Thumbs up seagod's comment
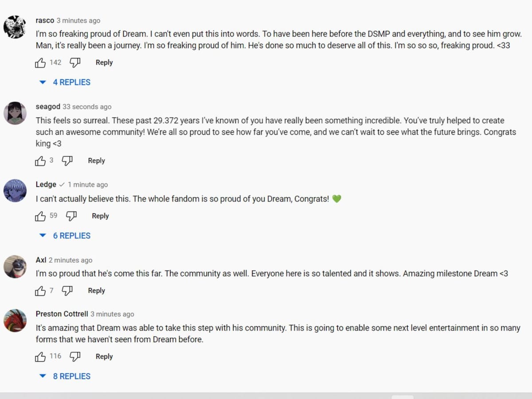532x399 pixels. point(40,161)
